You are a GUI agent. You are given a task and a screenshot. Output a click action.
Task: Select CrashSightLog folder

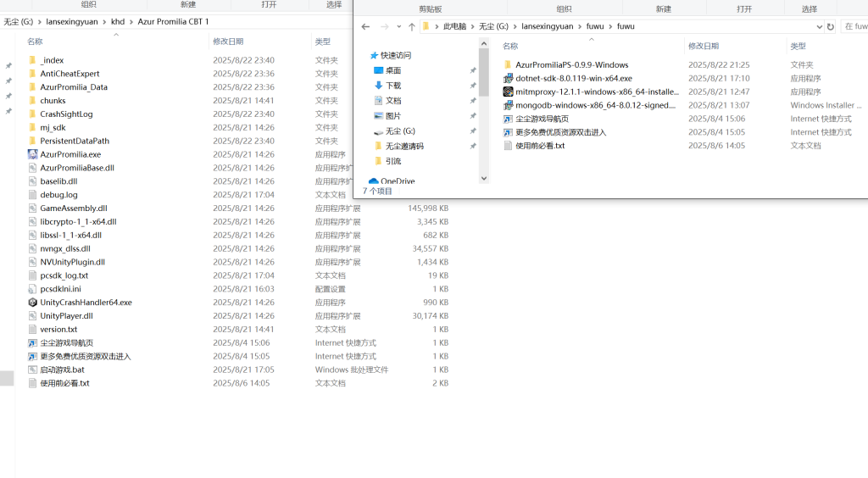tap(66, 114)
